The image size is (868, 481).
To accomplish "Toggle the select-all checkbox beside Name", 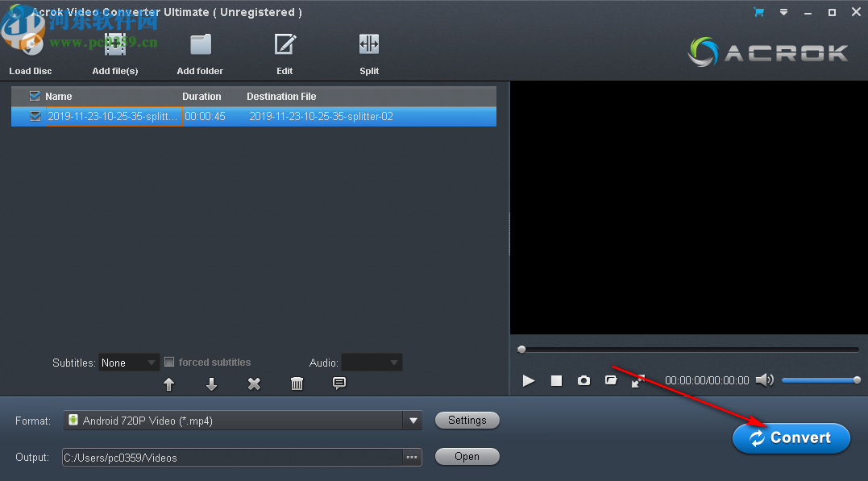I will click(34, 95).
